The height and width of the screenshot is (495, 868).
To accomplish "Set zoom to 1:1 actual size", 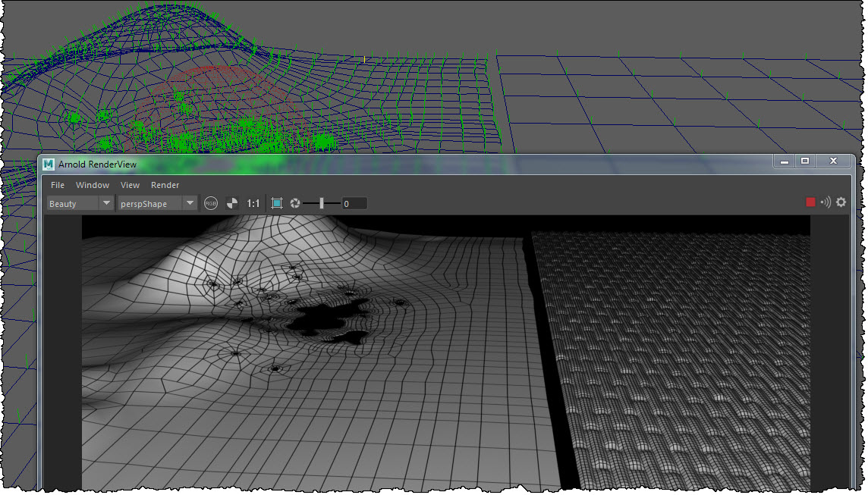I will pyautogui.click(x=253, y=203).
